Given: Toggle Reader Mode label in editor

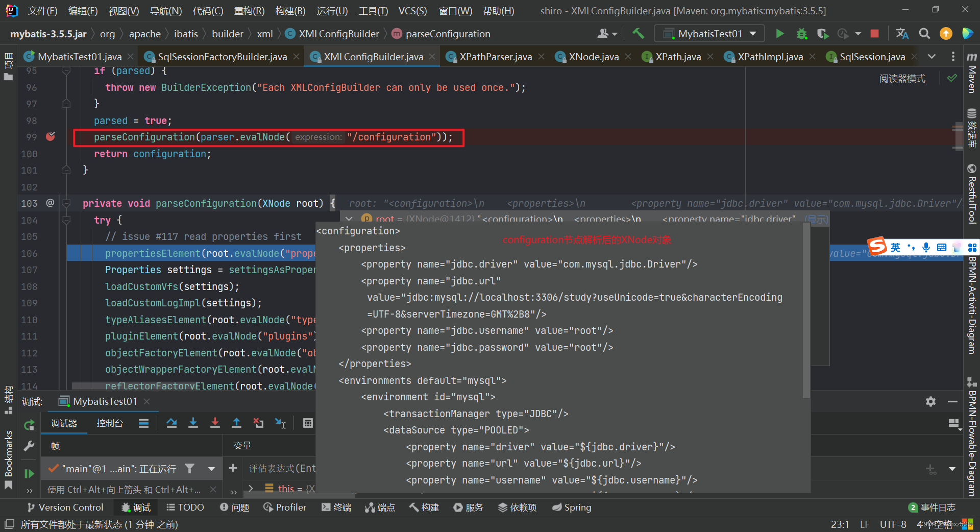Looking at the screenshot, I should point(902,79).
